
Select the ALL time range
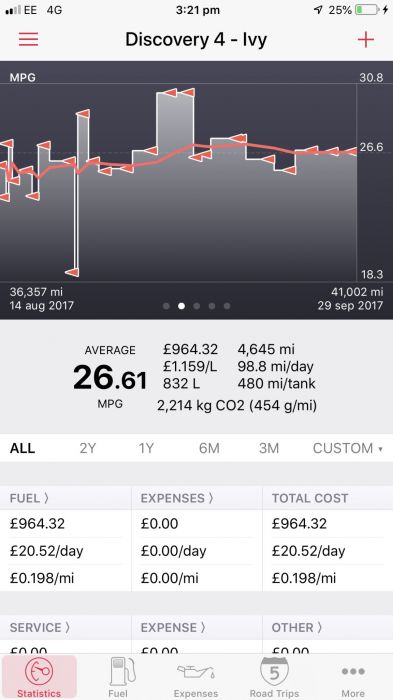pos(22,448)
